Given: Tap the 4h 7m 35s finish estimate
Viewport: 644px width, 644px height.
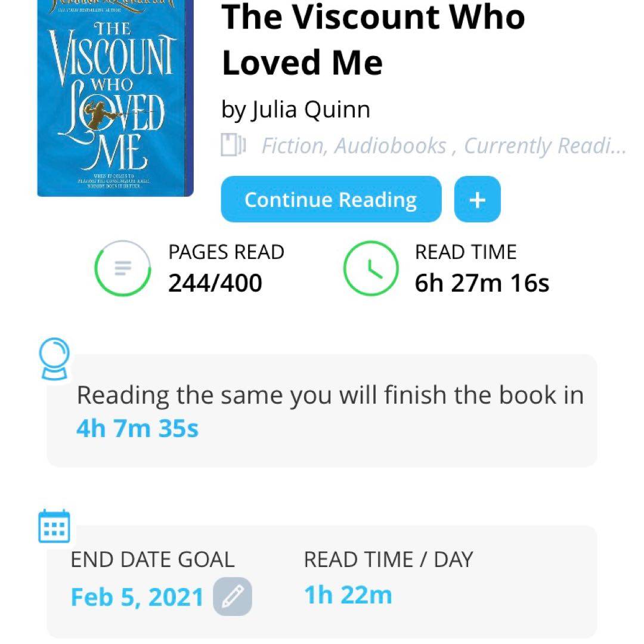Looking at the screenshot, I should click(x=137, y=428).
